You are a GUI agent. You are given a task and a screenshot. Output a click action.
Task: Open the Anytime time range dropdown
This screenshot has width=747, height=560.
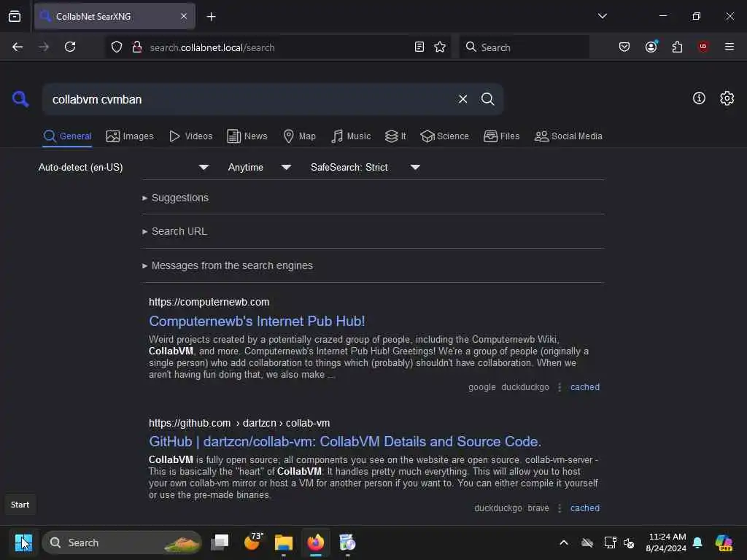259,167
